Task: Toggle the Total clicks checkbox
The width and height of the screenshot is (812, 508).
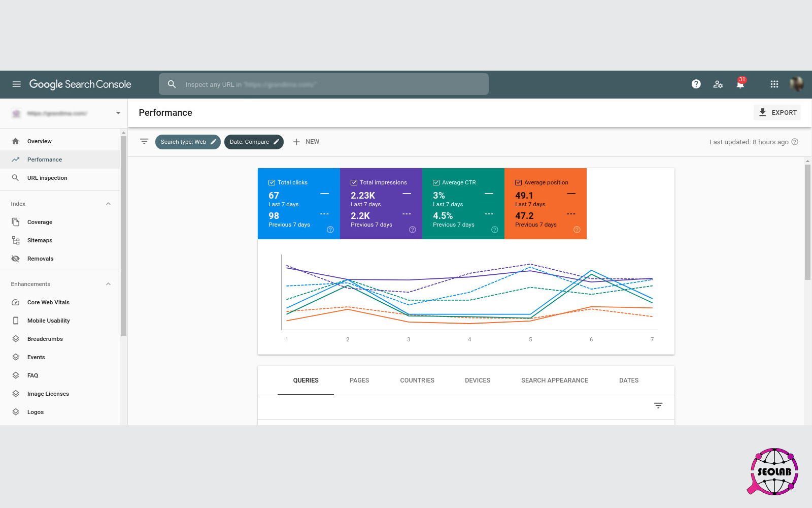Action: pos(272,182)
